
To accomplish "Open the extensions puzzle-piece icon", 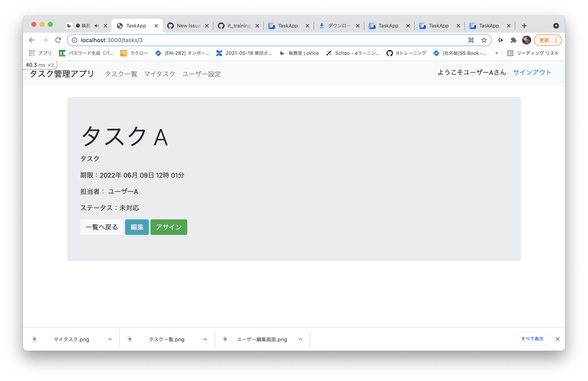I will pyautogui.click(x=513, y=40).
